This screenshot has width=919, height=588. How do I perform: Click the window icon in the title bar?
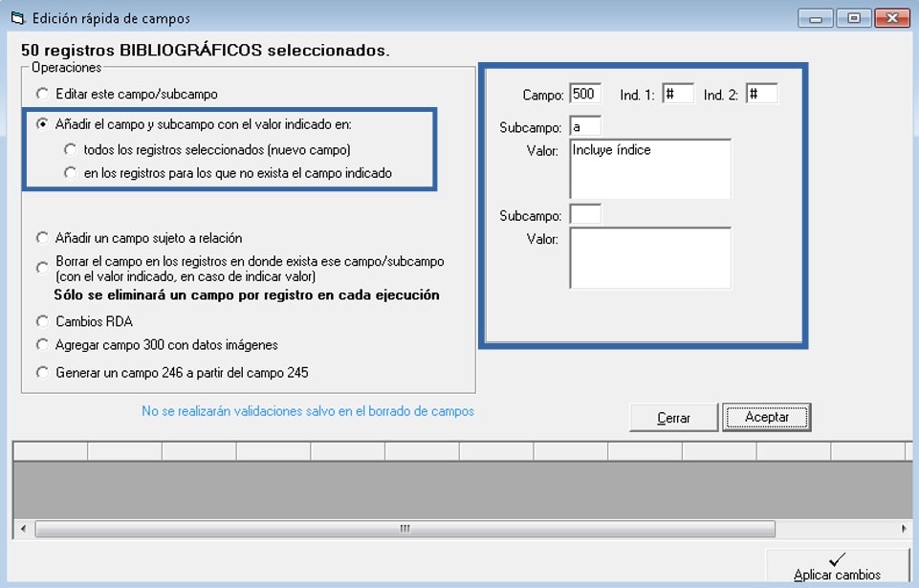(x=17, y=18)
